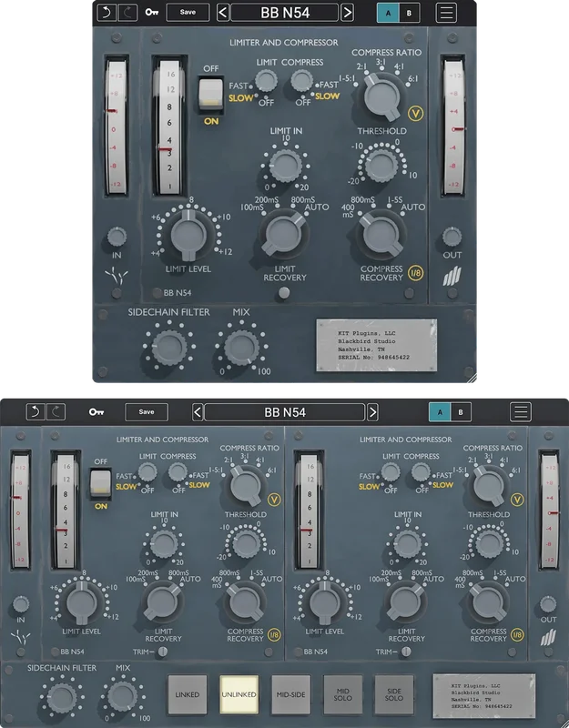This screenshot has height=728, width=569.
Task: Click MIX knob in bottom stereo window
Action: click(x=122, y=696)
